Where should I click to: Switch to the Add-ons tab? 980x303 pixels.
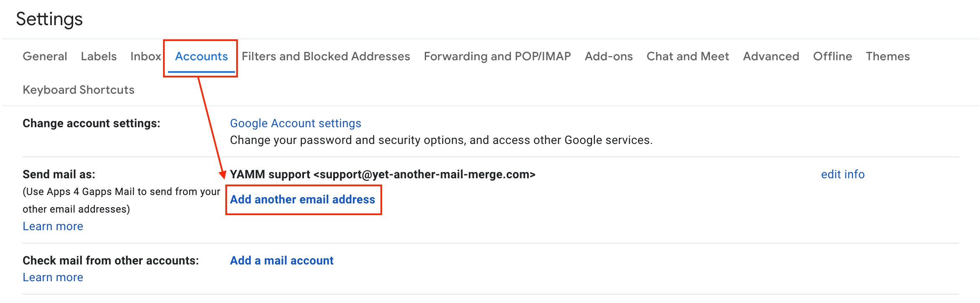coord(608,56)
